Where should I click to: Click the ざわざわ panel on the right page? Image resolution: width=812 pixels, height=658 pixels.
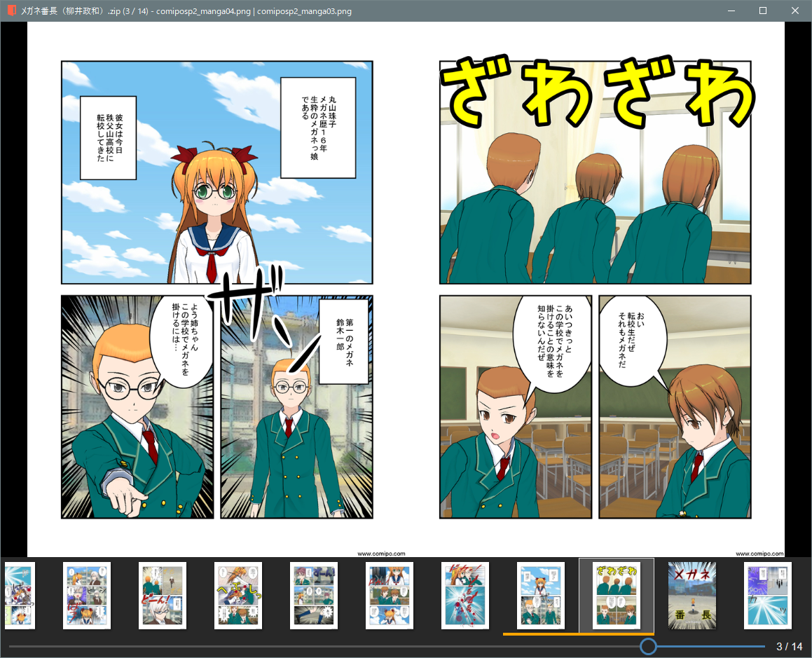(595, 172)
